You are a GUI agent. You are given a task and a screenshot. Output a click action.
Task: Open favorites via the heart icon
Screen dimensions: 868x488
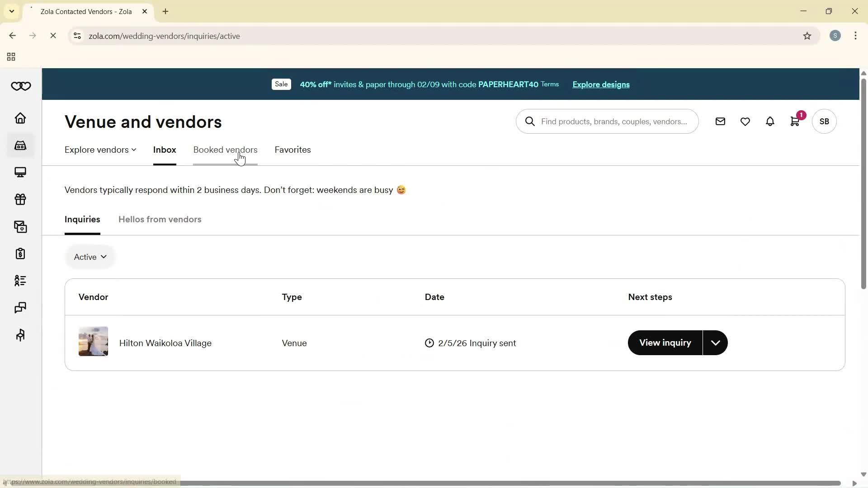(745, 121)
